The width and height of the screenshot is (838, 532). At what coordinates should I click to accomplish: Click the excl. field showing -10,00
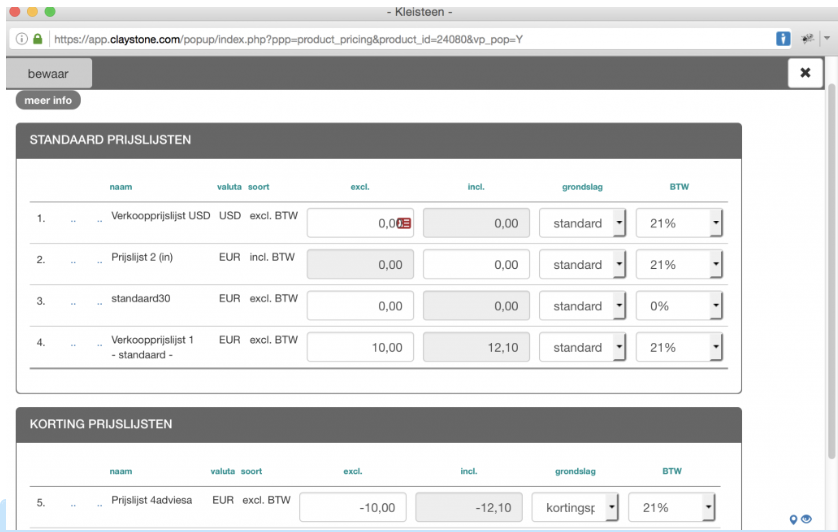point(353,508)
